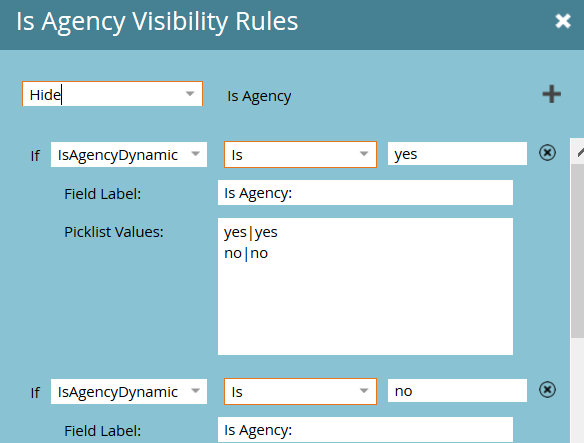The image size is (584, 443).
Task: Click the 'yes' value input field
Action: [x=457, y=154]
